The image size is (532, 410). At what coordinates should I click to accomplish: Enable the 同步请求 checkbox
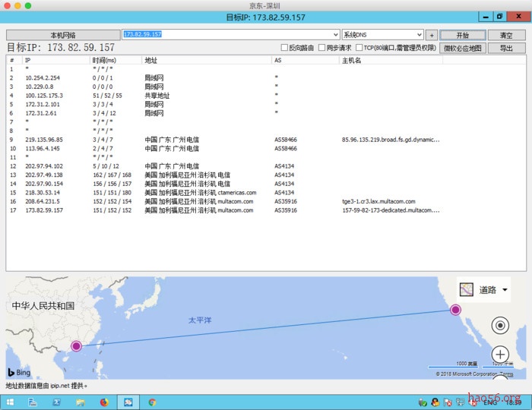321,47
